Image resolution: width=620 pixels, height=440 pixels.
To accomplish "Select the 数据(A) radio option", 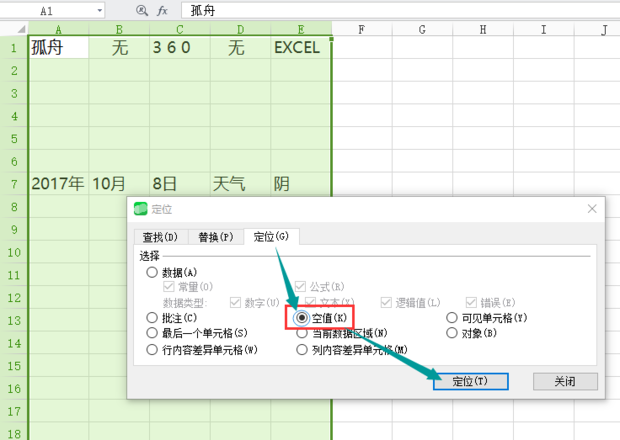I will 152,272.
